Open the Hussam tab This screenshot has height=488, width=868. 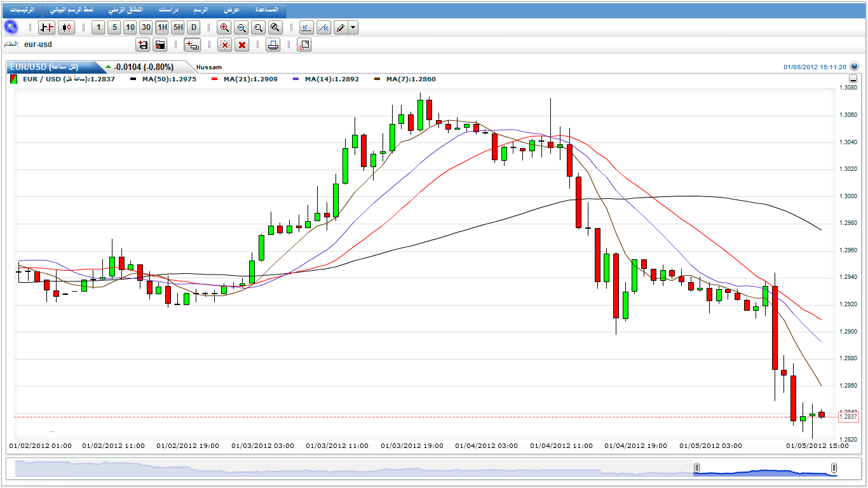(210, 67)
